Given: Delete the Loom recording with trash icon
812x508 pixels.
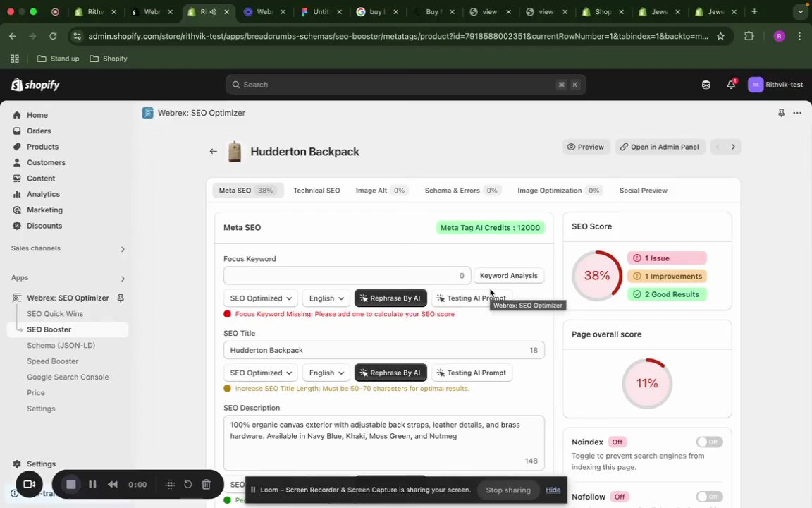Looking at the screenshot, I should coord(206,484).
